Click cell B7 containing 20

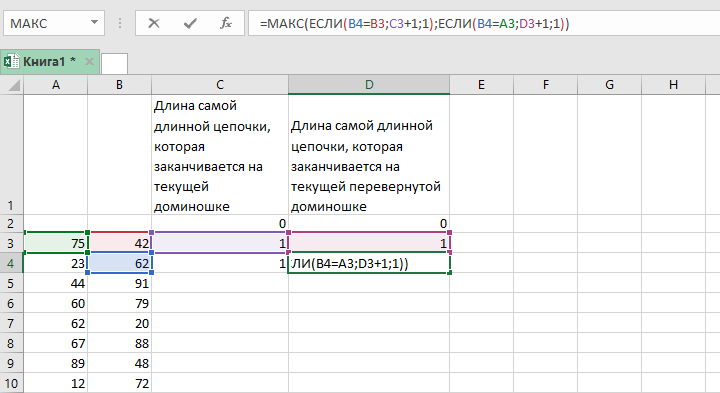click(119, 323)
